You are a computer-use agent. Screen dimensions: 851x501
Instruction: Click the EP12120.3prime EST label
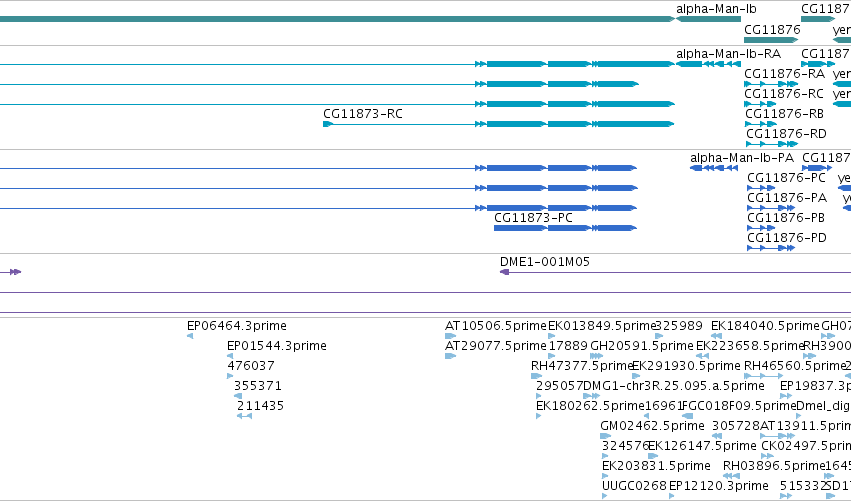click(719, 486)
